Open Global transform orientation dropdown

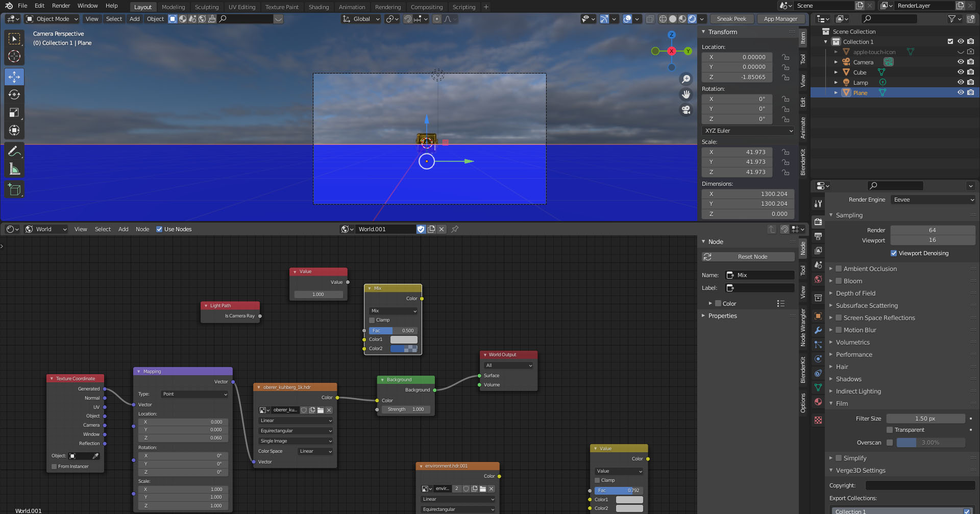coord(361,19)
